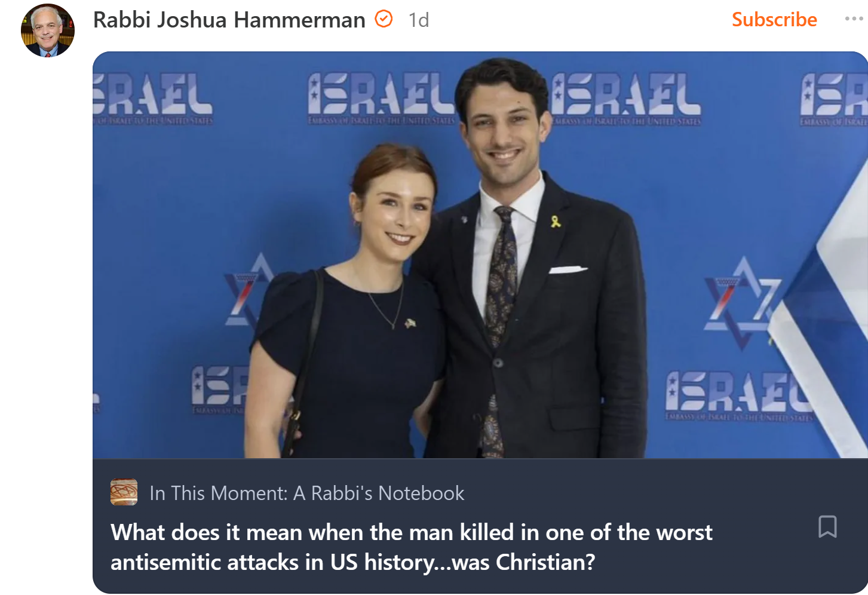Open the Rabbi Joshua Hammerman author name
This screenshot has width=868, height=595.
click(x=229, y=20)
